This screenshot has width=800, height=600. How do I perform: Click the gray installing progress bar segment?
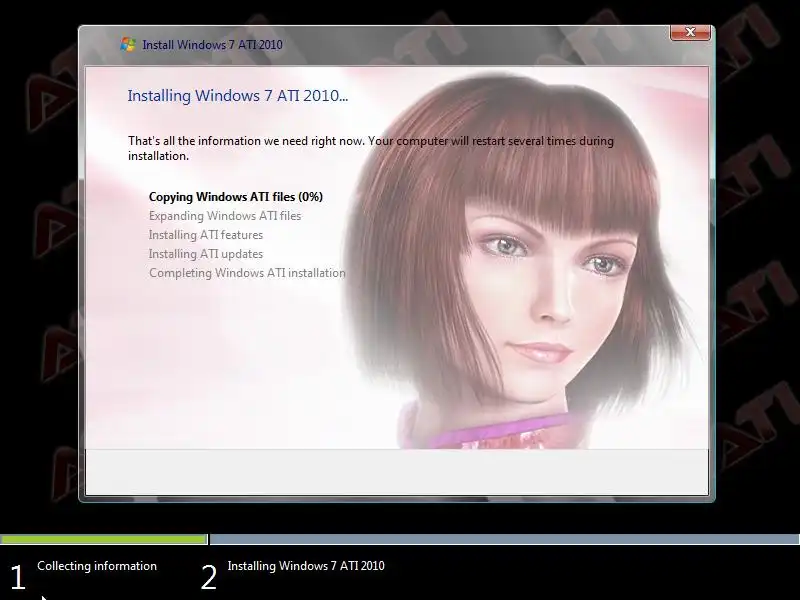coord(505,539)
